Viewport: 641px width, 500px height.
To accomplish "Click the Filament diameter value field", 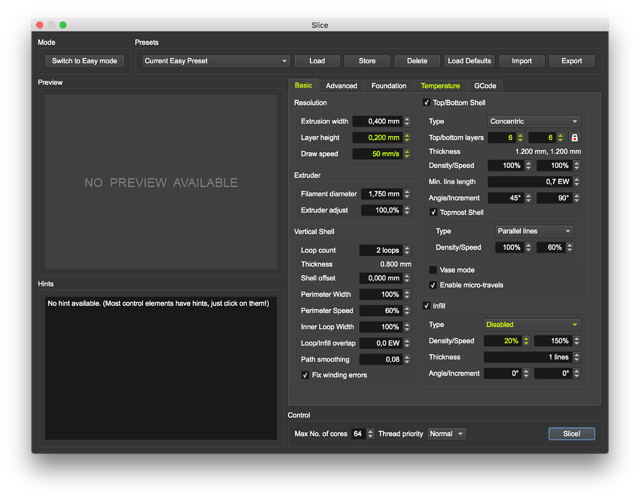I will pyautogui.click(x=382, y=194).
